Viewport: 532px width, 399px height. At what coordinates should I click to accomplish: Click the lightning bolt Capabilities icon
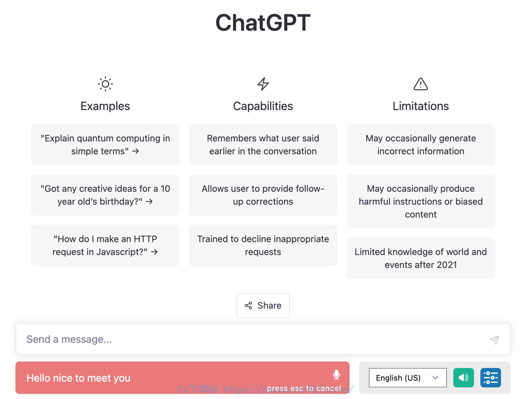263,84
